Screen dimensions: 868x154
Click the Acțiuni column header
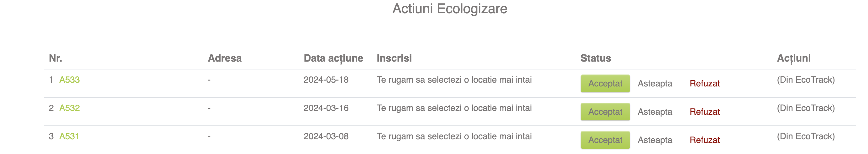click(793, 58)
